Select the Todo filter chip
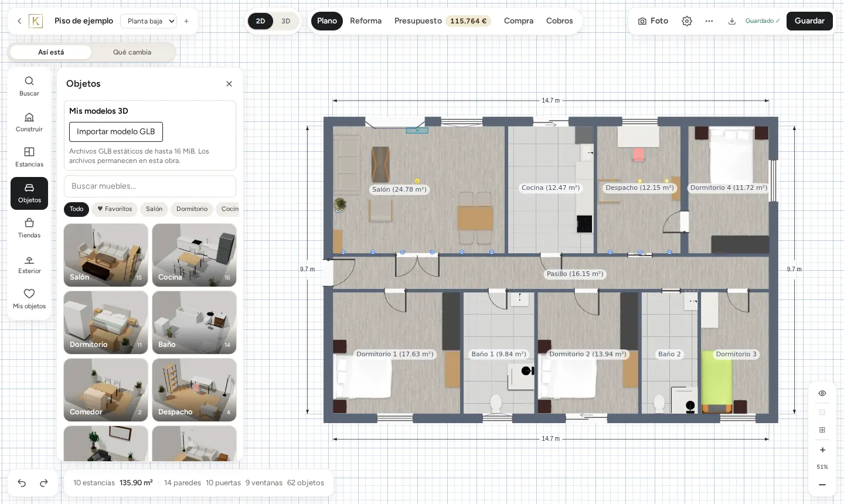 coord(77,209)
